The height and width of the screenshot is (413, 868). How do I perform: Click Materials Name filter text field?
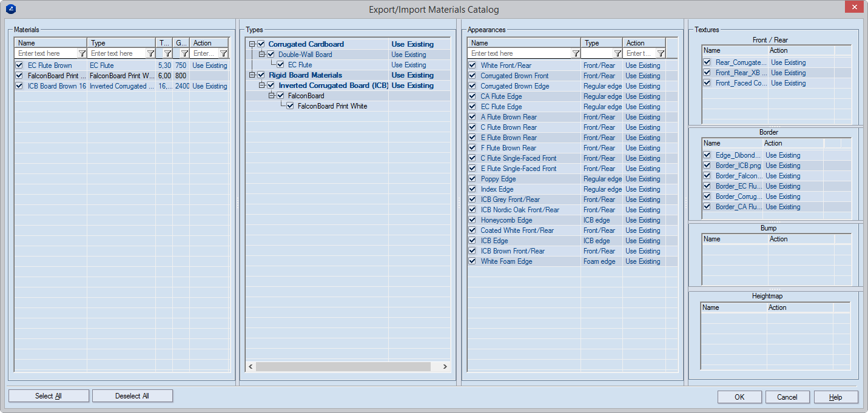[47, 53]
